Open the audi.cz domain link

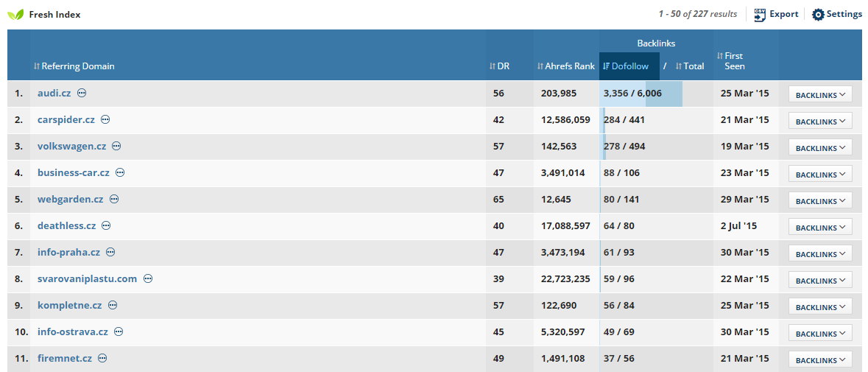pos(54,93)
